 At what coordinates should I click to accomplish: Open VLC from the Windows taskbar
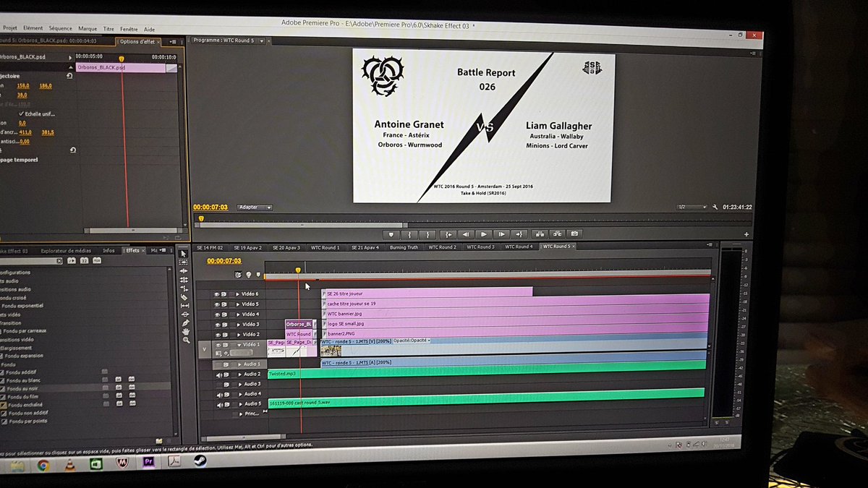[x=69, y=465]
